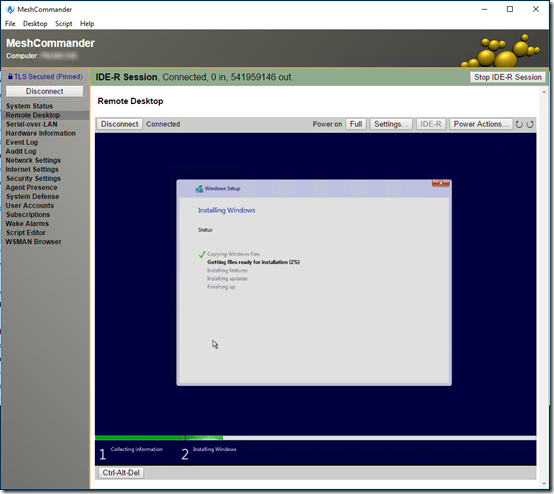Image resolution: width=554 pixels, height=494 pixels.
Task: Open the Help menu
Action: (x=87, y=24)
